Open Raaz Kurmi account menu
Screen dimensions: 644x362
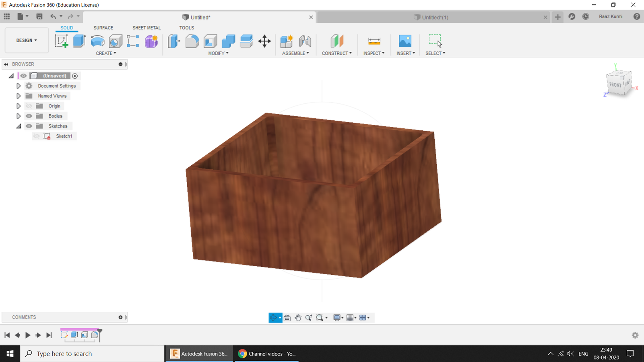pos(611,16)
